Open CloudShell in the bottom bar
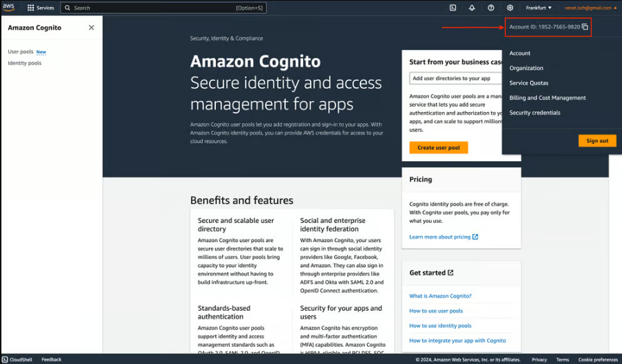 pyautogui.click(x=17, y=359)
